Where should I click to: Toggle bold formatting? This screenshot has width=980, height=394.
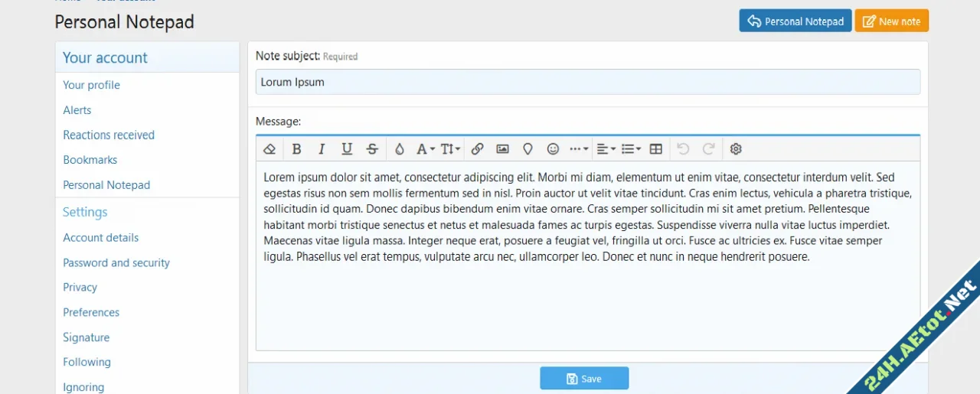(x=296, y=149)
